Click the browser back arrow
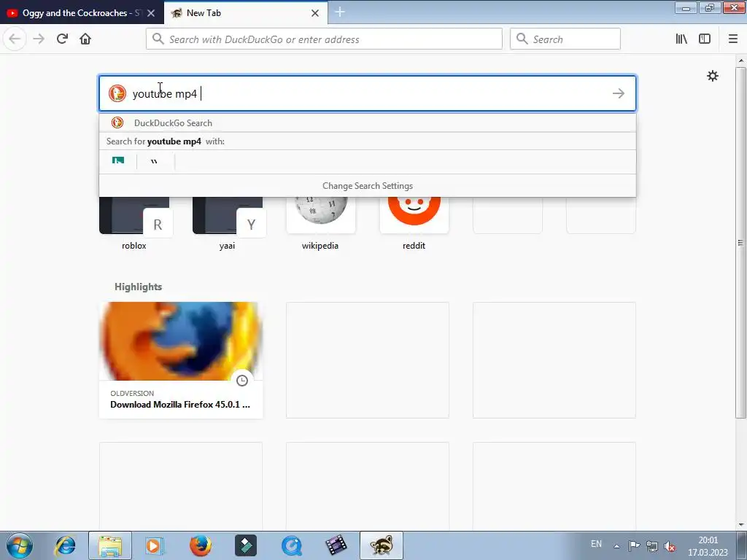Viewport: 747px width, 560px height. (15, 39)
